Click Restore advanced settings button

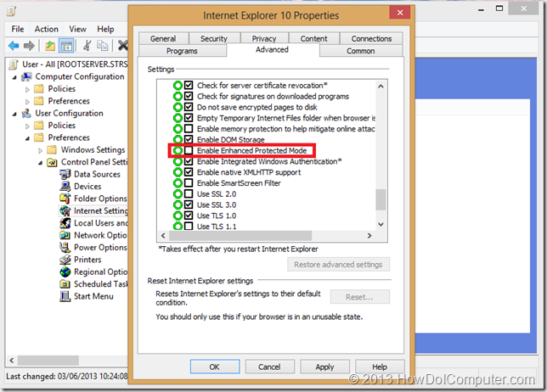(x=338, y=265)
